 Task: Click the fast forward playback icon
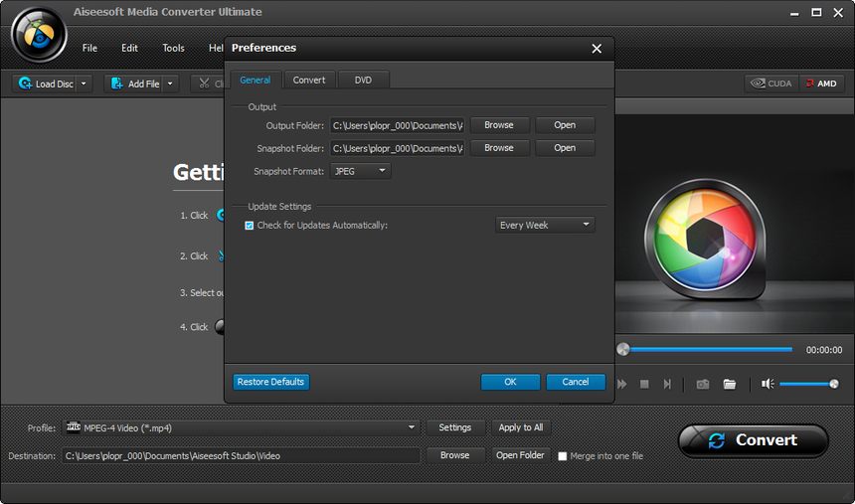[622, 384]
